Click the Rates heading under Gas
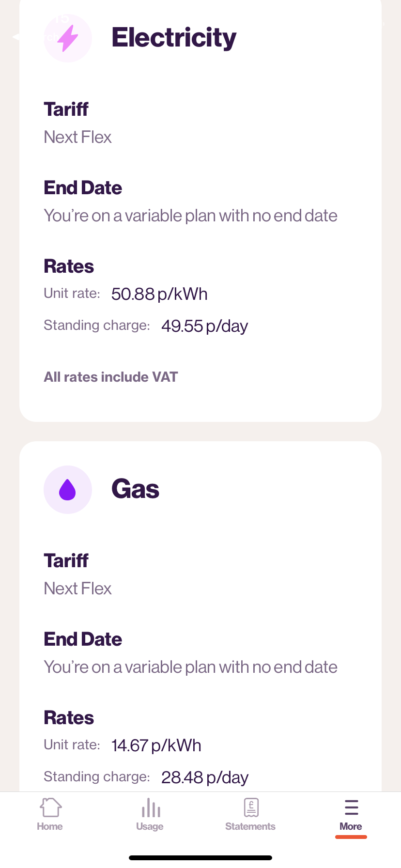 [x=69, y=718]
